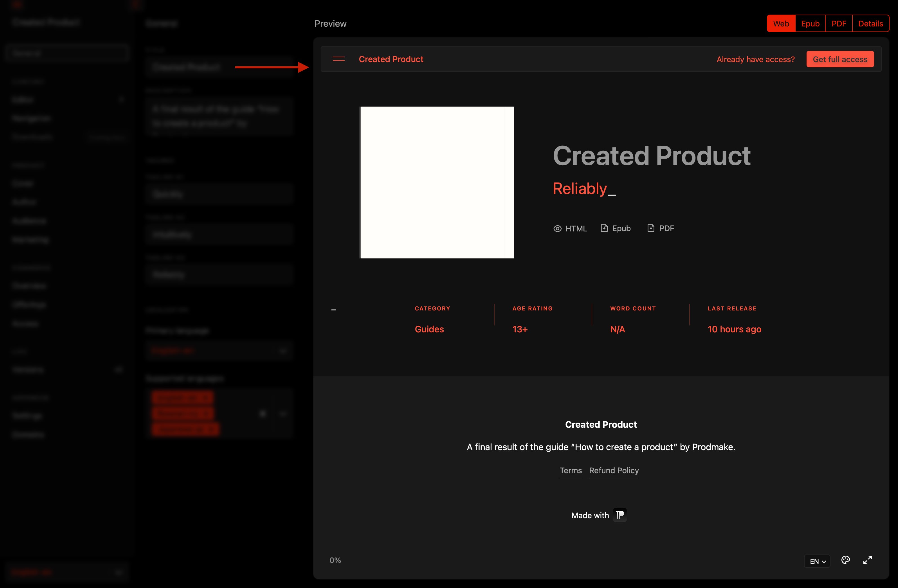Clear all supported languages with the X
This screenshot has height=588, width=898.
point(263,414)
